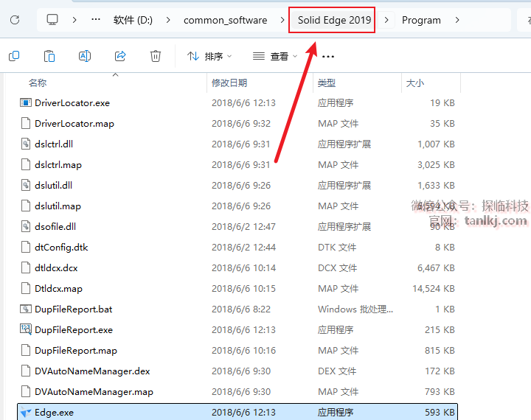Expand chevron after Program
531x420 pixels.
coord(457,20)
